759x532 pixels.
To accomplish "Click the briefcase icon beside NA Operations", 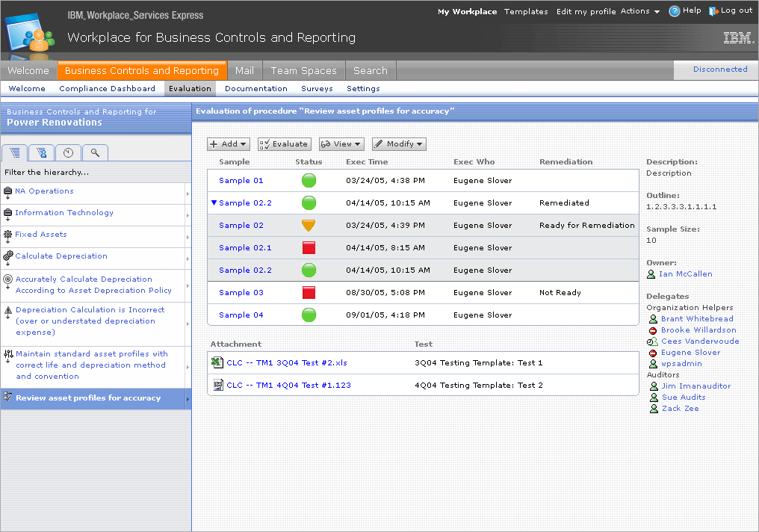I will [6, 191].
